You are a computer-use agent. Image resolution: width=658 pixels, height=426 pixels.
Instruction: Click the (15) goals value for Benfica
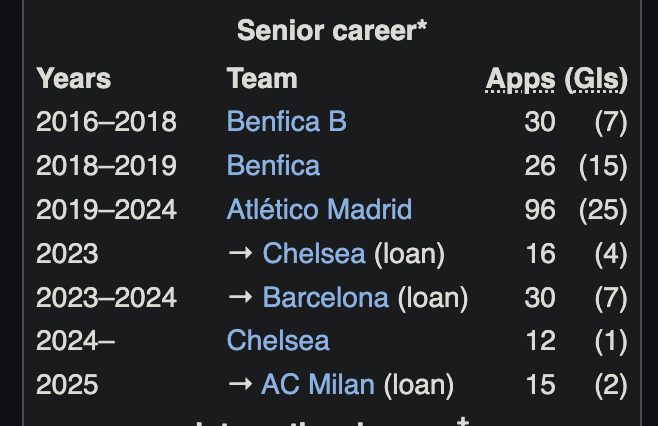point(603,165)
